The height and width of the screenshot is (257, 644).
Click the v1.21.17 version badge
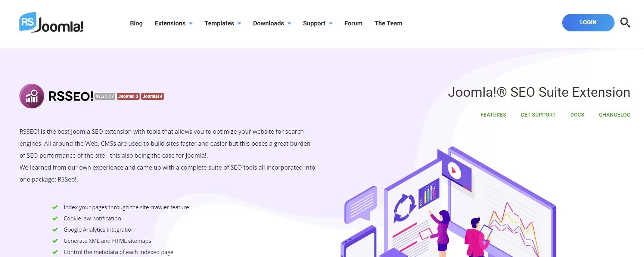coord(105,96)
